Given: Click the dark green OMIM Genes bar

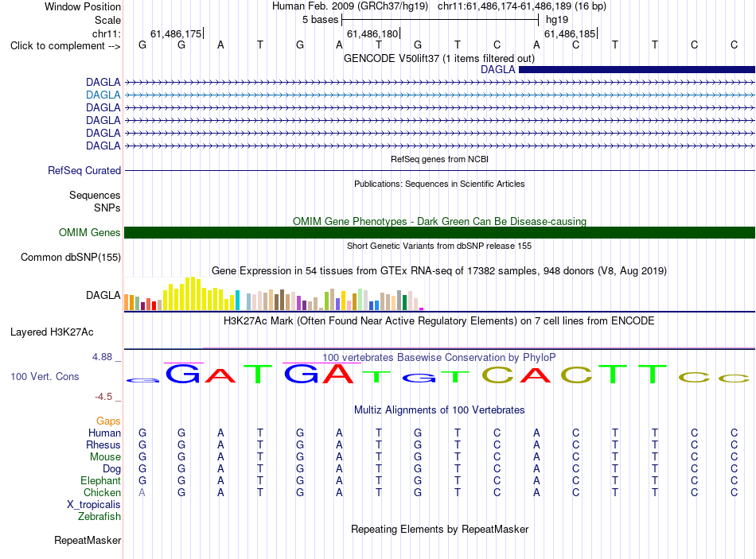Looking at the screenshot, I should 439,233.
